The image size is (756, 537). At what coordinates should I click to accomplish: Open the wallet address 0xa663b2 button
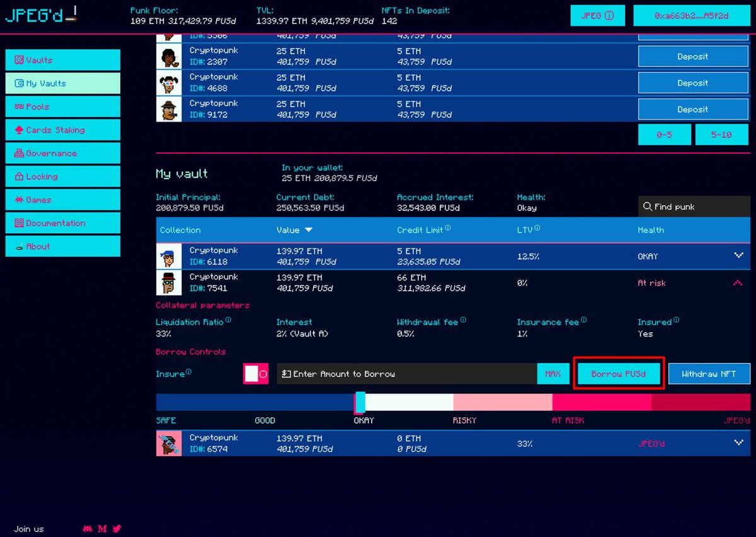[691, 16]
